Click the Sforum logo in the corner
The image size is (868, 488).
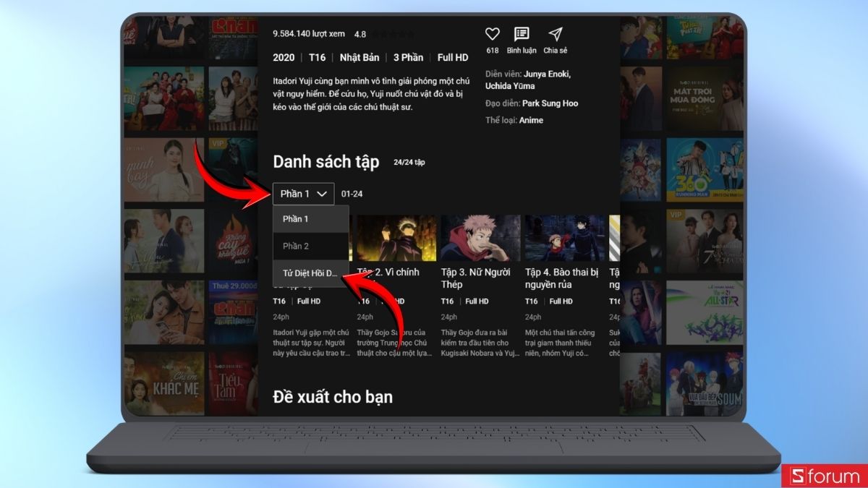(826, 476)
